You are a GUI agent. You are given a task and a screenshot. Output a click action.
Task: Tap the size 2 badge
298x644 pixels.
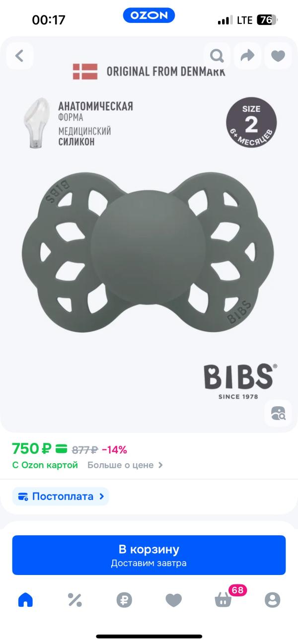(x=251, y=122)
